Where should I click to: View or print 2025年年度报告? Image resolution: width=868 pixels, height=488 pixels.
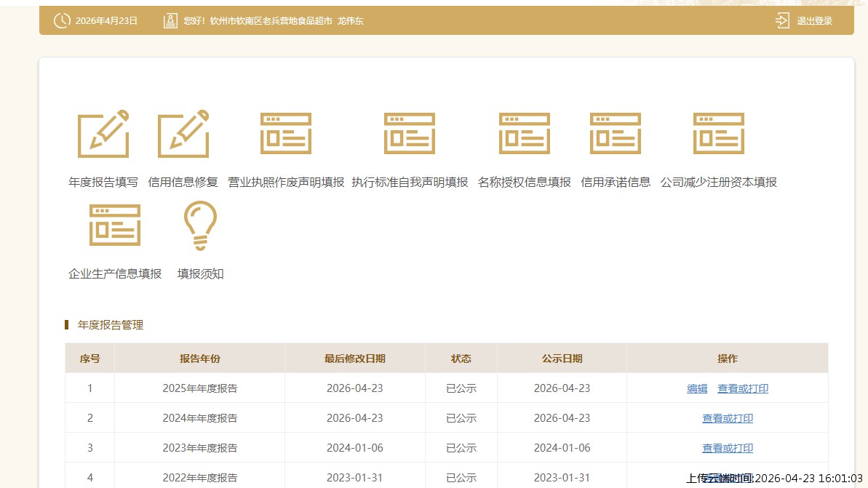743,389
